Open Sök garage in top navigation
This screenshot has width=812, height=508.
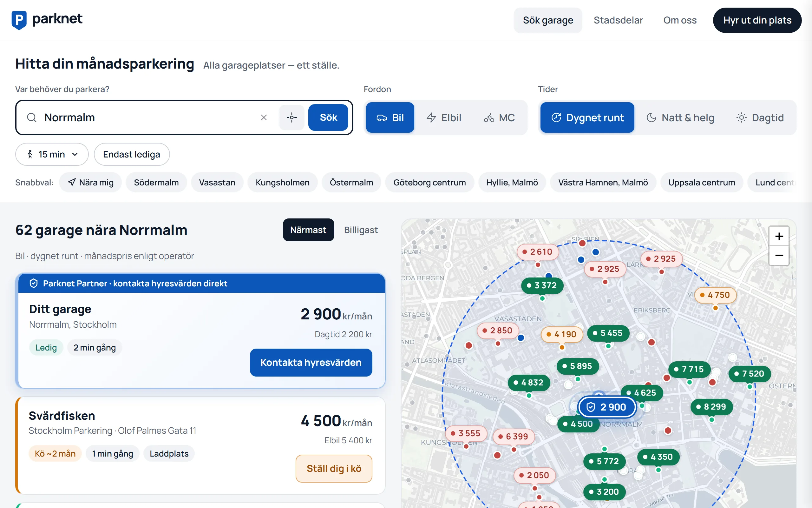[x=547, y=20]
